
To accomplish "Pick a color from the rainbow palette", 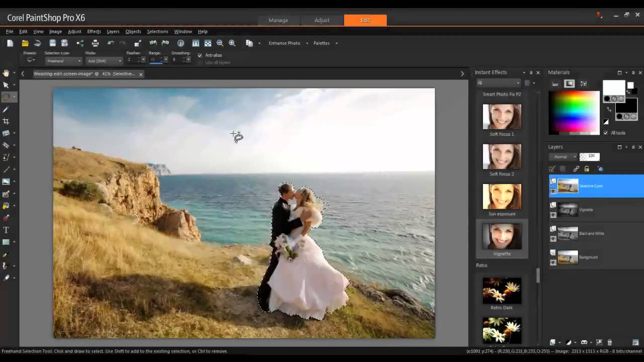I will (574, 112).
